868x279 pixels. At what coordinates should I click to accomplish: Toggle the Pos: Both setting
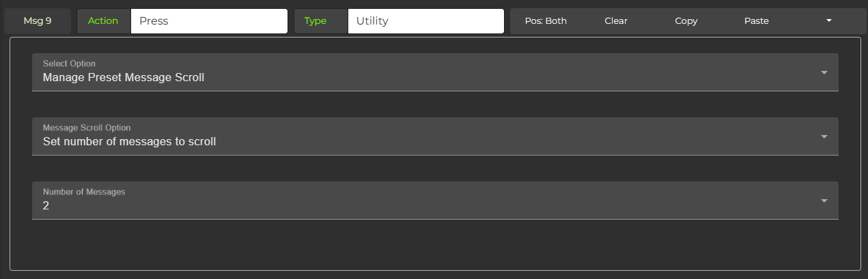pos(546,21)
